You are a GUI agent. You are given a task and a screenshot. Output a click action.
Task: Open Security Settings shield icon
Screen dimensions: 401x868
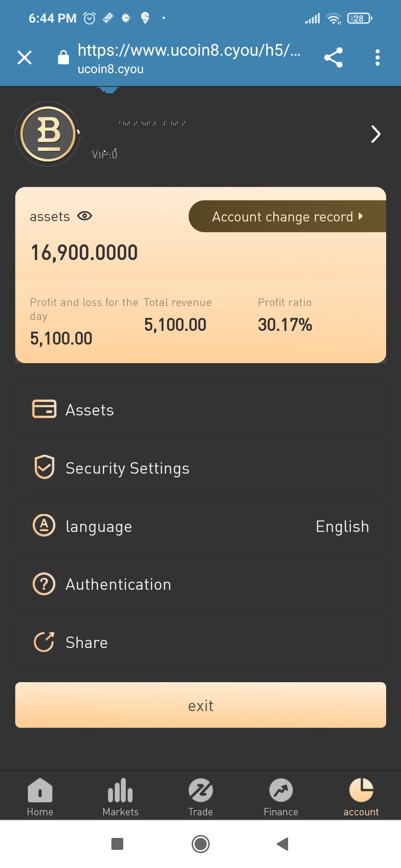click(44, 467)
